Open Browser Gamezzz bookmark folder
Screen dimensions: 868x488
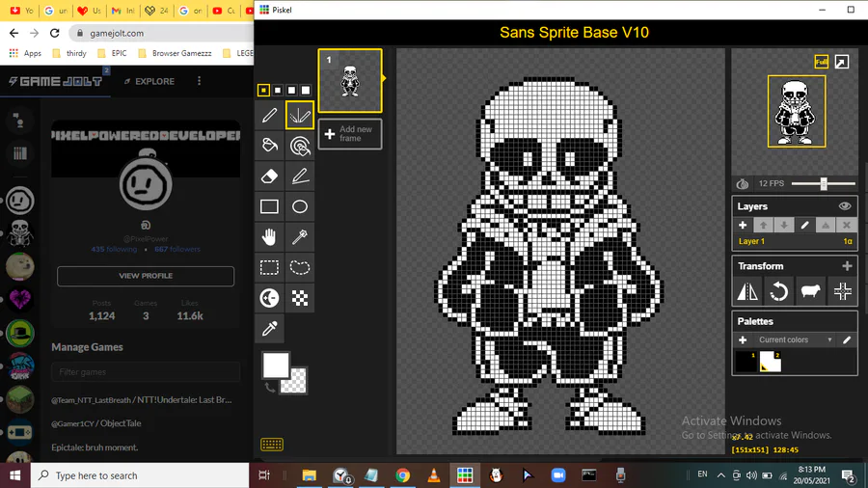tap(175, 53)
